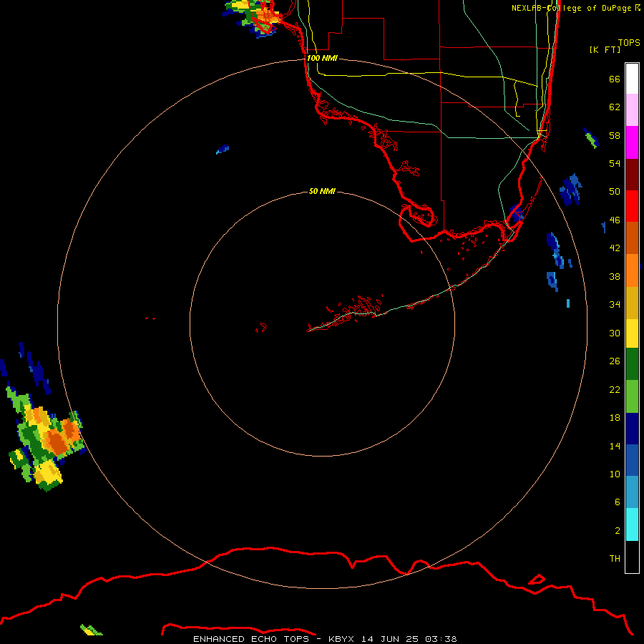
Task: Click the 54 value on the legend
Action: (x=615, y=163)
